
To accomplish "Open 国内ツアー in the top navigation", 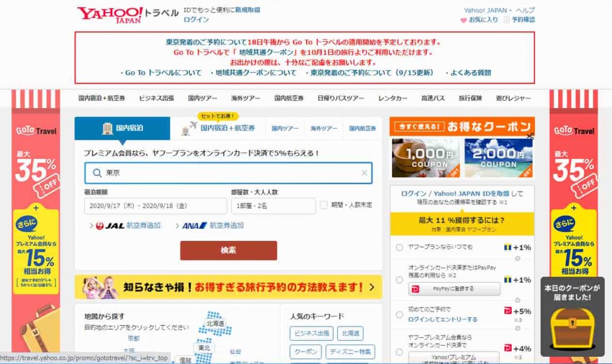I will tap(203, 98).
